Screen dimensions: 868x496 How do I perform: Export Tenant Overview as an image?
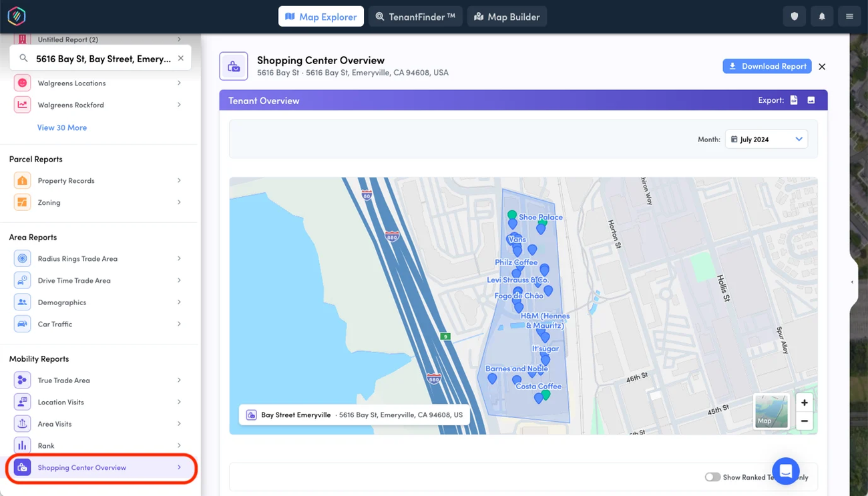811,100
